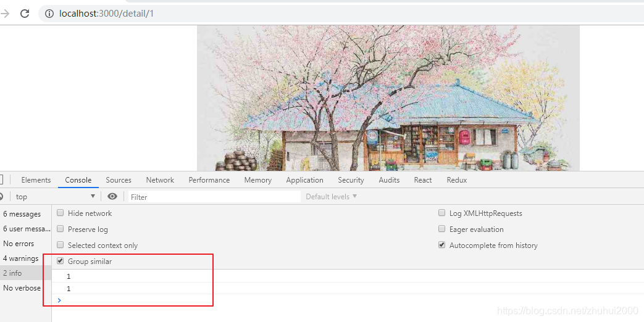Focus the console Filter field

click(x=214, y=197)
